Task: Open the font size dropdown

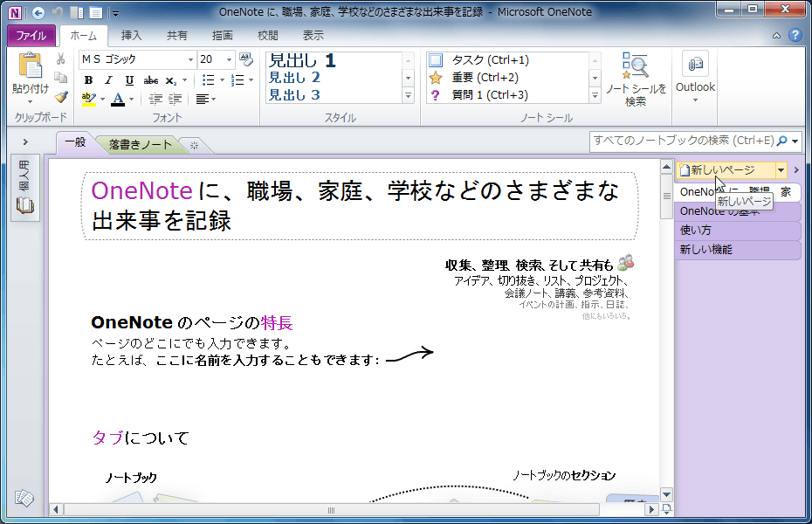Action: coord(229,59)
